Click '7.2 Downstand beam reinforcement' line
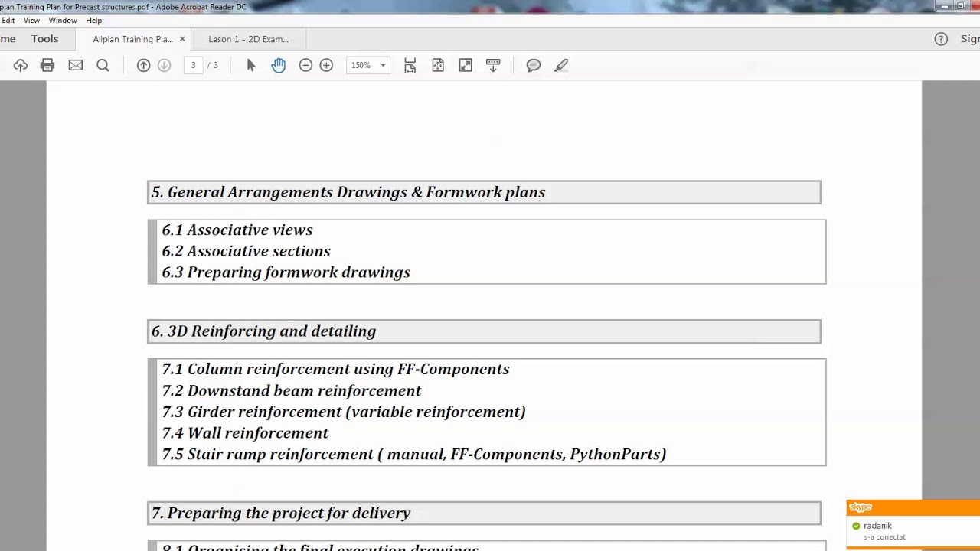Screen dimensions: 980x551 pyautogui.click(x=292, y=390)
